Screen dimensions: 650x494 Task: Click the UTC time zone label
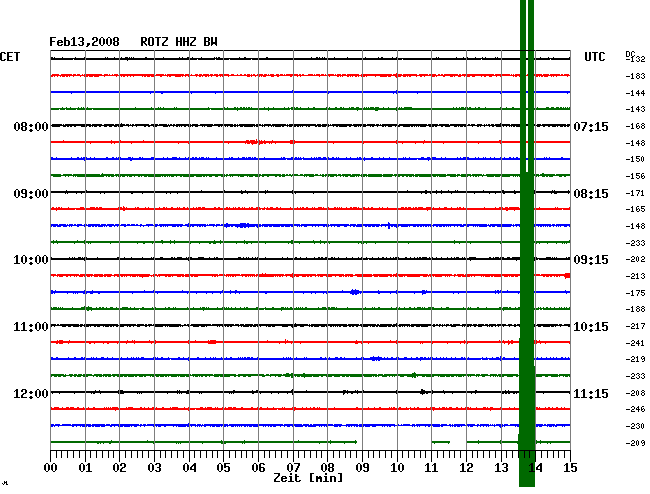[594, 57]
